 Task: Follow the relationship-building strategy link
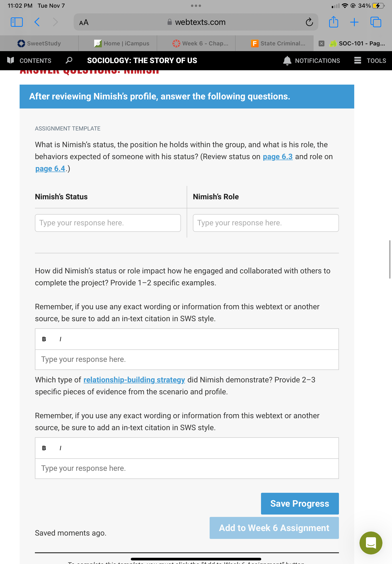point(134,380)
